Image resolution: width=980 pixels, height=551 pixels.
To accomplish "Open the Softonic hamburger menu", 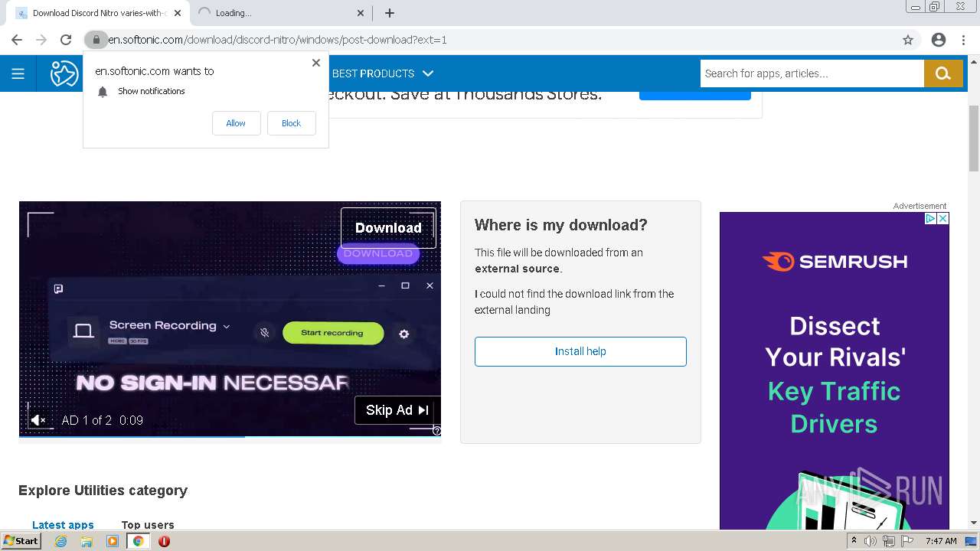I will (x=18, y=73).
